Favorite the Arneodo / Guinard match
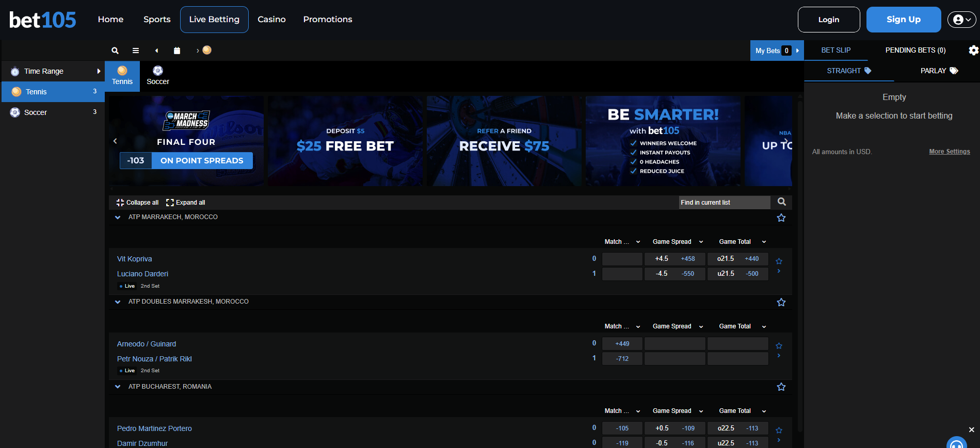The width and height of the screenshot is (980, 448). point(779,346)
